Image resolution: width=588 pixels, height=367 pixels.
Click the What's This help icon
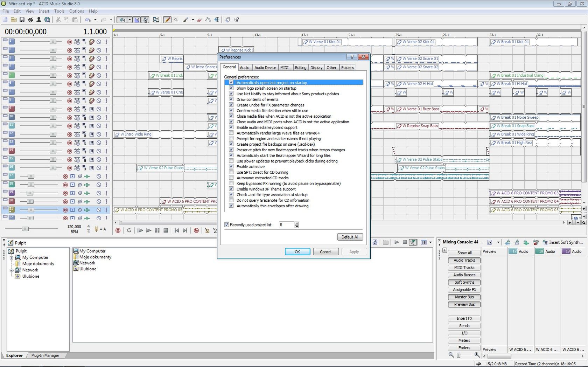[237, 20]
